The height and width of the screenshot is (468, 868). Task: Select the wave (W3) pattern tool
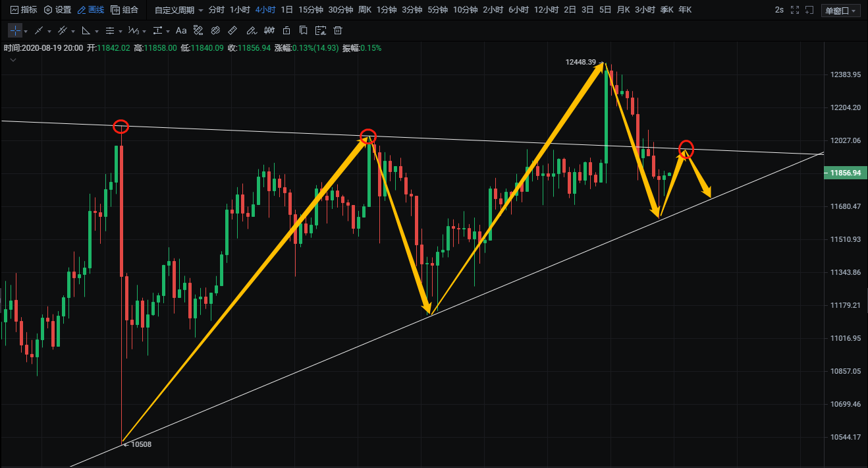tap(134, 30)
